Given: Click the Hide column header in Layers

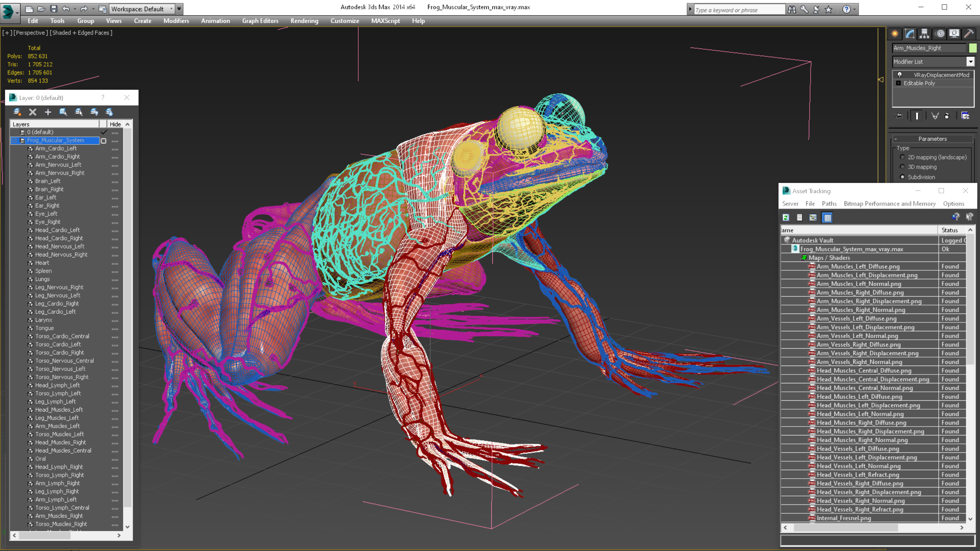Looking at the screenshot, I should pos(115,124).
